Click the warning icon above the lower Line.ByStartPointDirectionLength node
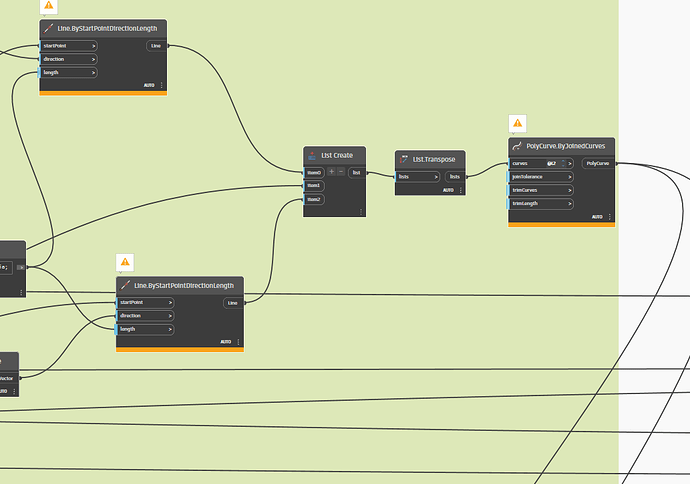This screenshot has width=690, height=484. click(x=125, y=262)
